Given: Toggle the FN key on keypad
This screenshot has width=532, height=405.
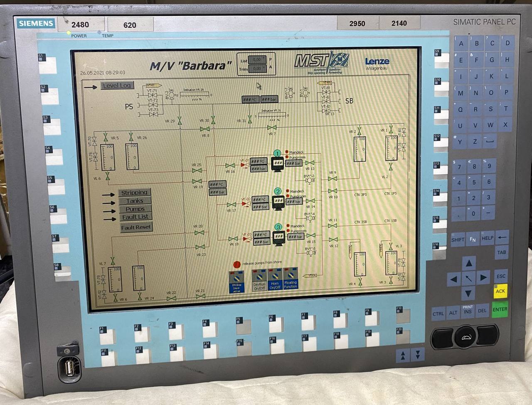Looking at the screenshot, I should pos(473,239).
